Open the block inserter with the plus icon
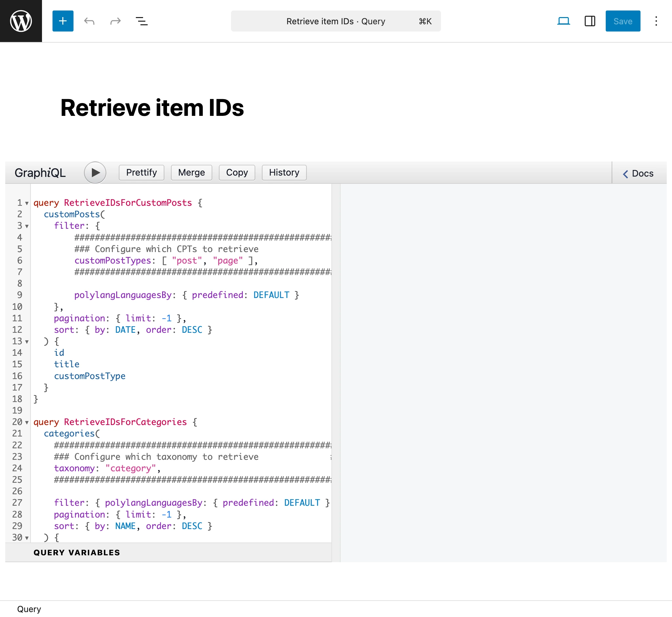The image size is (672, 617). pyautogui.click(x=63, y=21)
